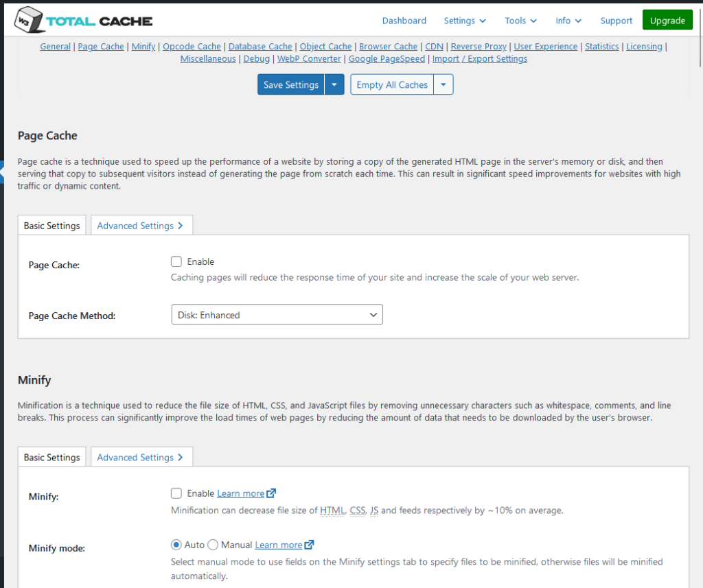This screenshot has height=588, width=703.
Task: Jump to Page Cache anchor link
Action: click(x=101, y=46)
